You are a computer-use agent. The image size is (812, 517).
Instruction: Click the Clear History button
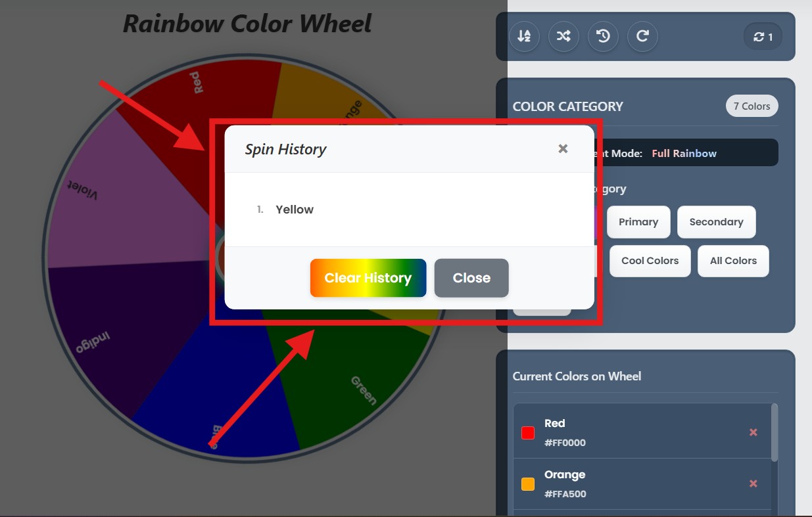click(368, 278)
